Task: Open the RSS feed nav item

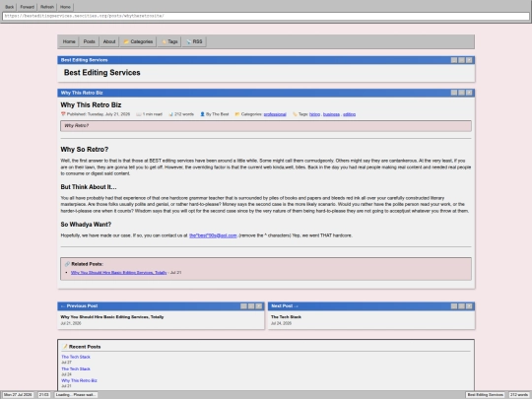Action: 194,41
